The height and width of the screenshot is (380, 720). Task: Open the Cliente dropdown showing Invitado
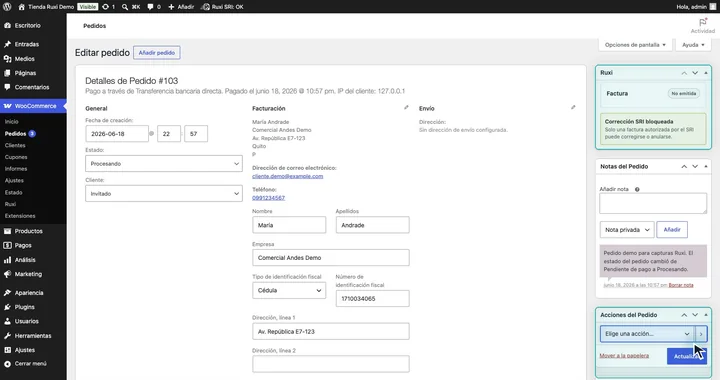[x=163, y=194]
